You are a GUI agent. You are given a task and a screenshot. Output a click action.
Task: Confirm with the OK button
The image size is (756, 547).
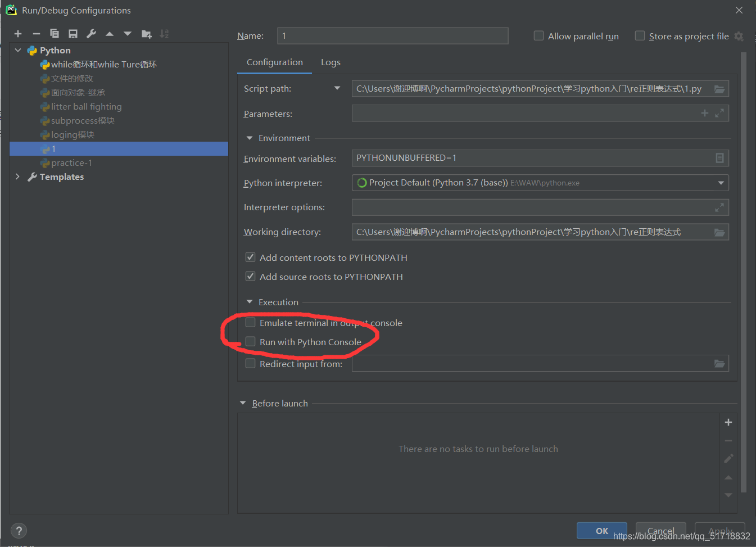click(602, 531)
